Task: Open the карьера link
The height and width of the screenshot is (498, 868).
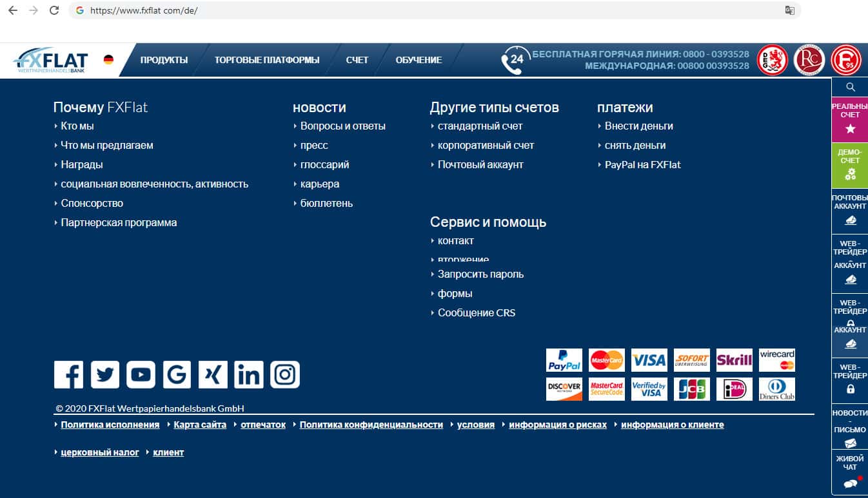Action: pos(320,184)
